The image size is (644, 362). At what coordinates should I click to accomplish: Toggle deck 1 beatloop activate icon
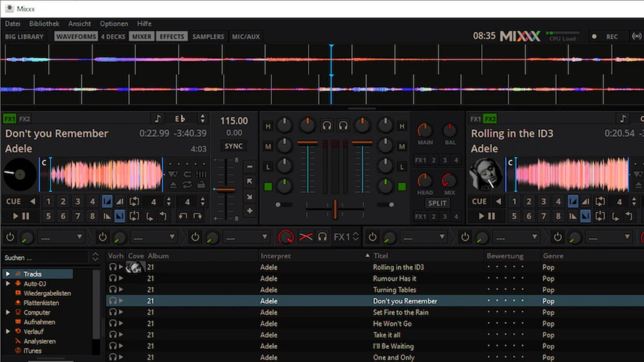tap(134, 202)
